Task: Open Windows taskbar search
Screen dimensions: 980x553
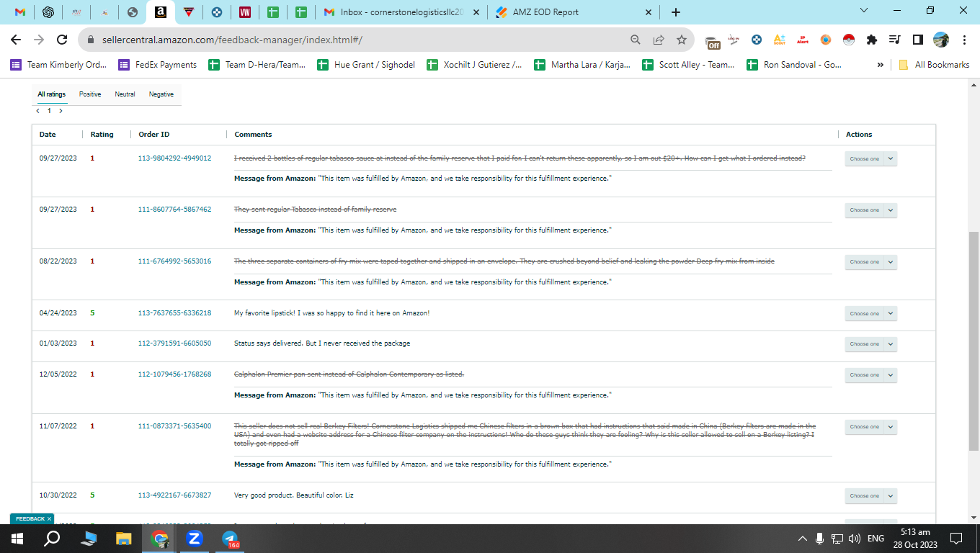Action: pyautogui.click(x=52, y=538)
